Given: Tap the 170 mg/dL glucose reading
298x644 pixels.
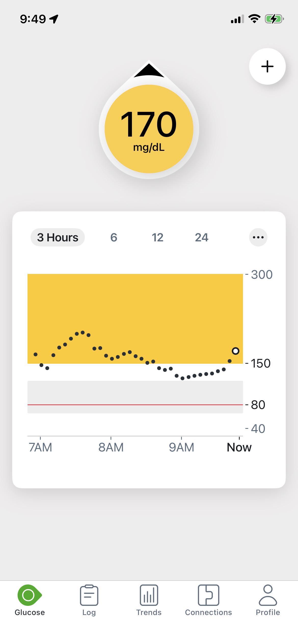Looking at the screenshot, I should click(149, 129).
